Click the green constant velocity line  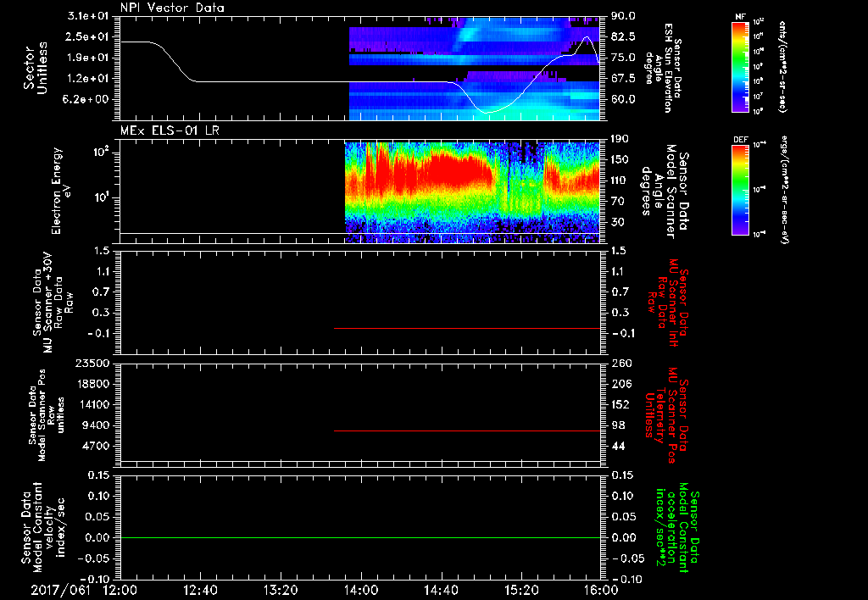[360, 537]
